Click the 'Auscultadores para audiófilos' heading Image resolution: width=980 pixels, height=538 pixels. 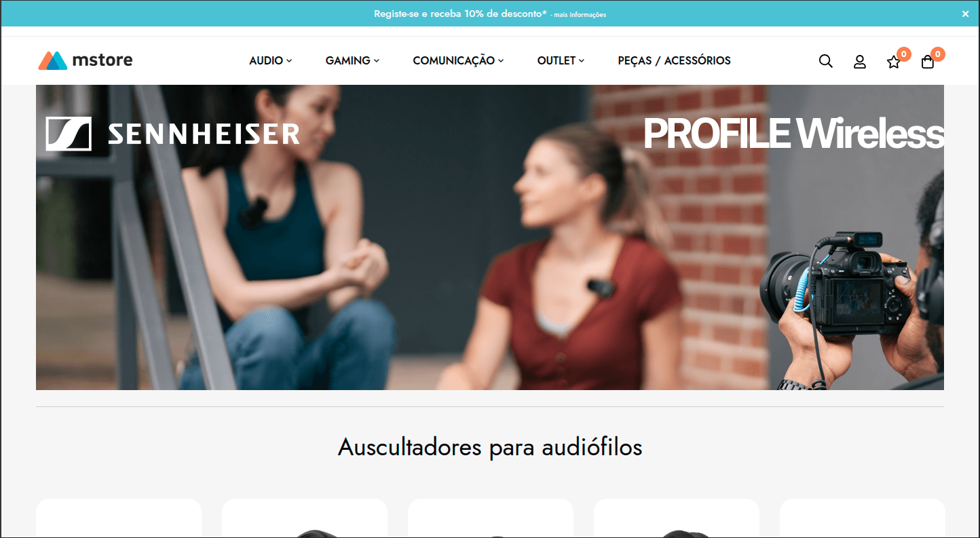pyautogui.click(x=490, y=447)
